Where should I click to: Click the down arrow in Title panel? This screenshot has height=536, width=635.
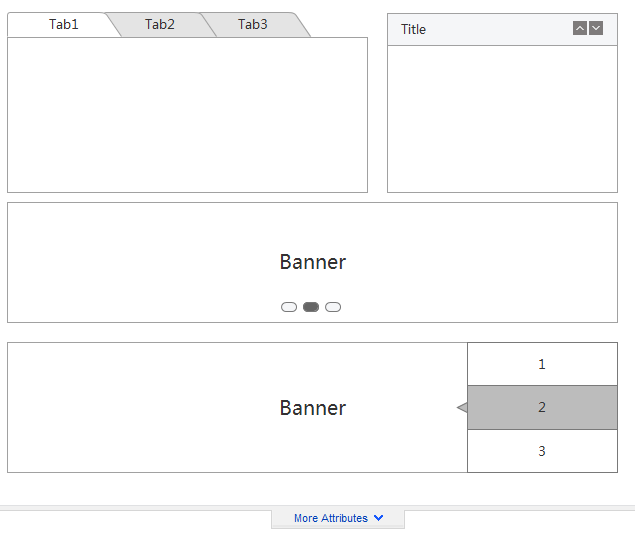coord(596,28)
